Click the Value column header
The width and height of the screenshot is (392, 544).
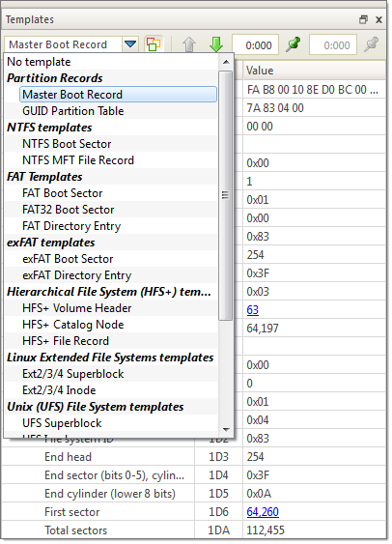click(x=314, y=71)
